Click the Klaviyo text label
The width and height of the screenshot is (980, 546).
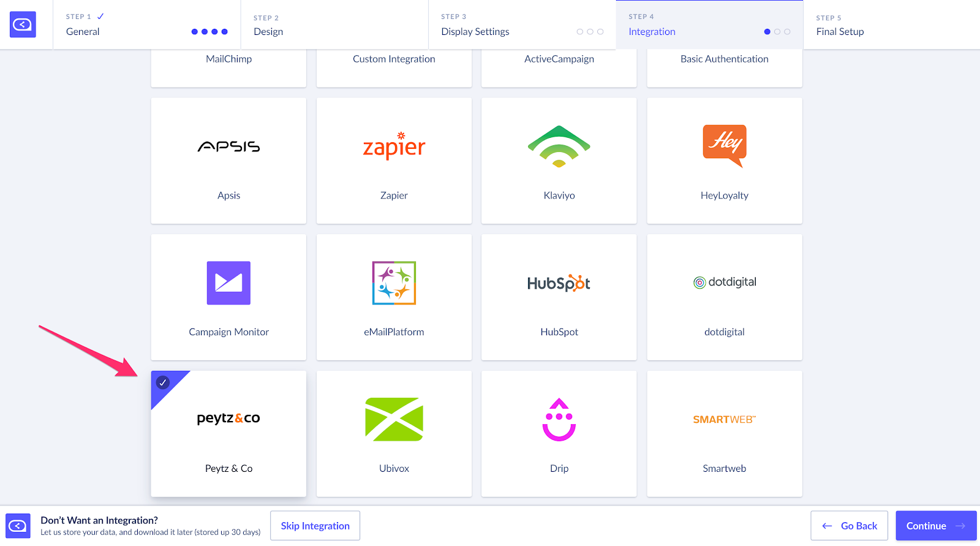point(559,195)
